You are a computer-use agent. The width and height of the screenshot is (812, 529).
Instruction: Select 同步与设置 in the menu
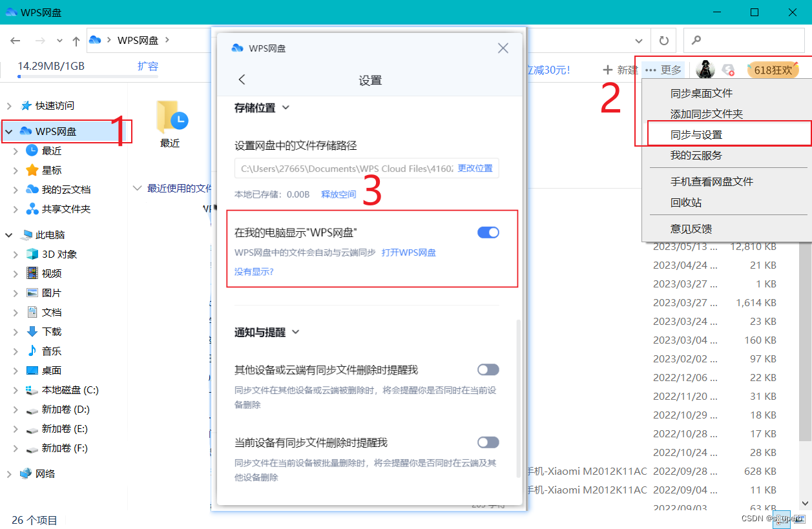(696, 135)
